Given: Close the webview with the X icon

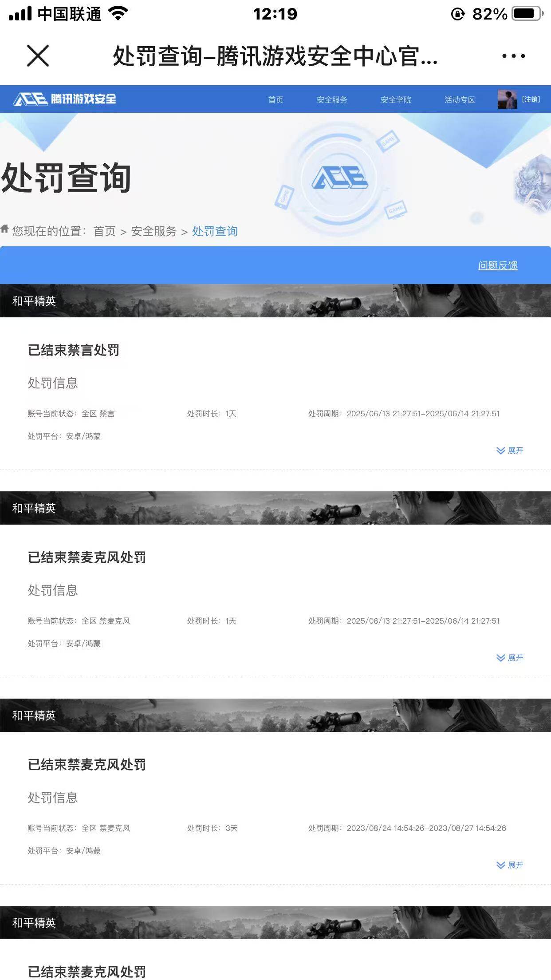Looking at the screenshot, I should click(38, 56).
